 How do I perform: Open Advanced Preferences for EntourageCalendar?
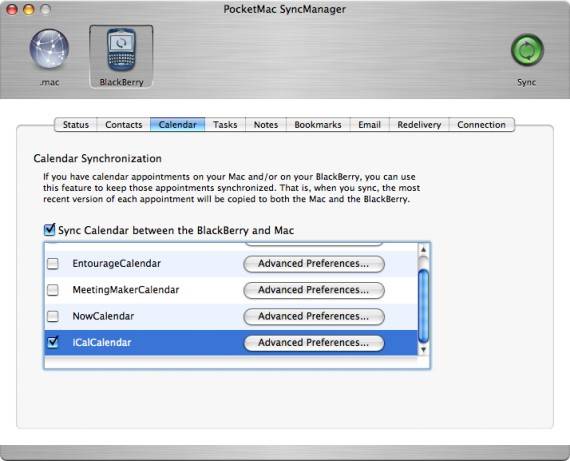(x=314, y=264)
